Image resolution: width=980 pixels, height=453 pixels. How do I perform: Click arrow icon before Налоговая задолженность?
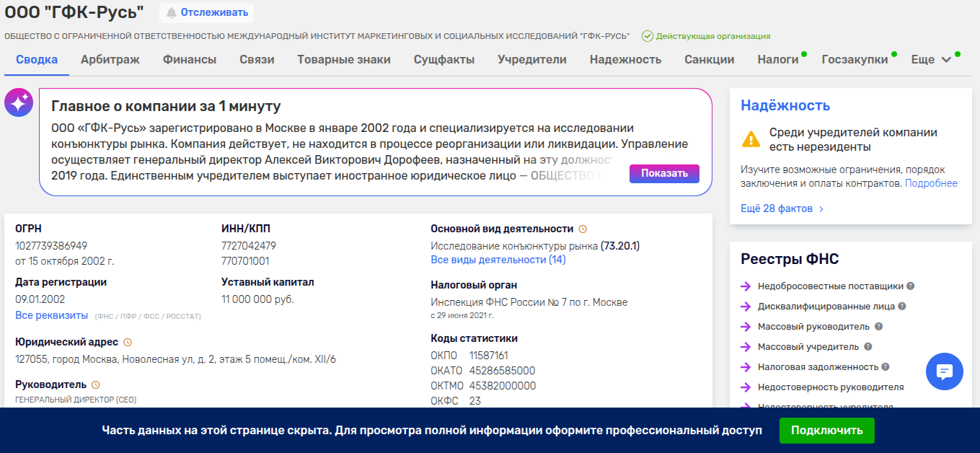[x=746, y=367]
